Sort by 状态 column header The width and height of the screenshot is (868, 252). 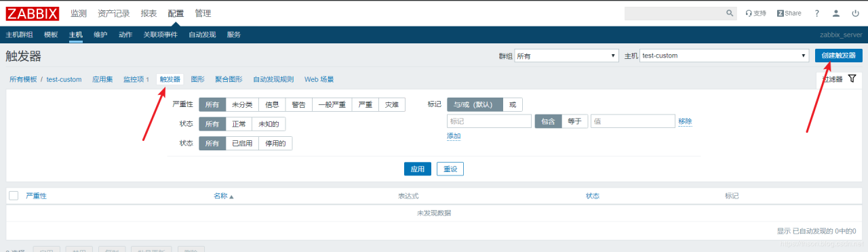pos(593,196)
